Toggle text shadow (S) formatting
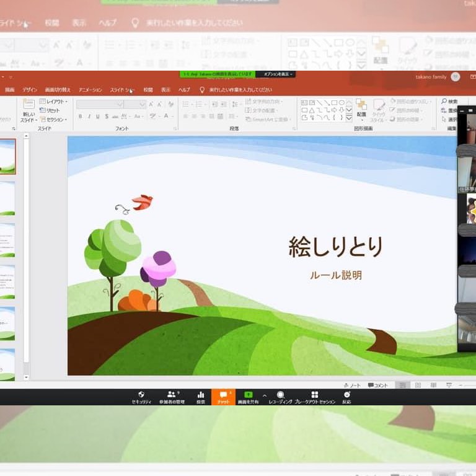The image size is (476, 476). tap(107, 117)
